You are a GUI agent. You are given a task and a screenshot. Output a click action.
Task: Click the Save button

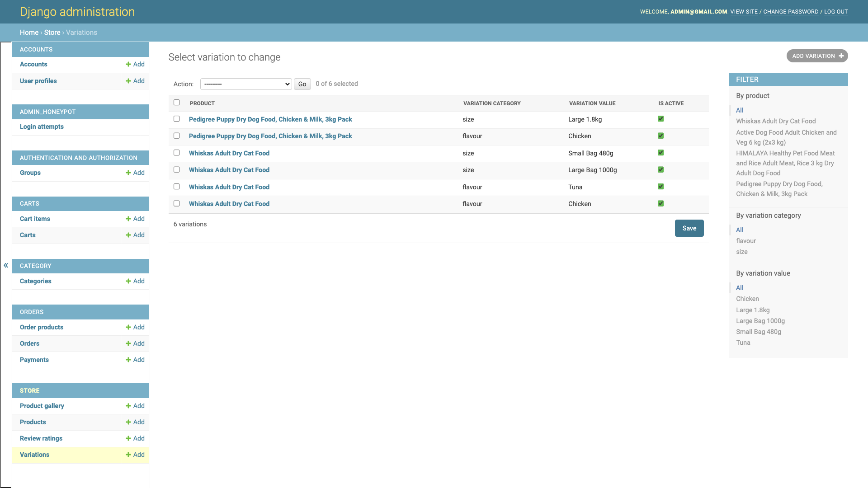(x=689, y=228)
